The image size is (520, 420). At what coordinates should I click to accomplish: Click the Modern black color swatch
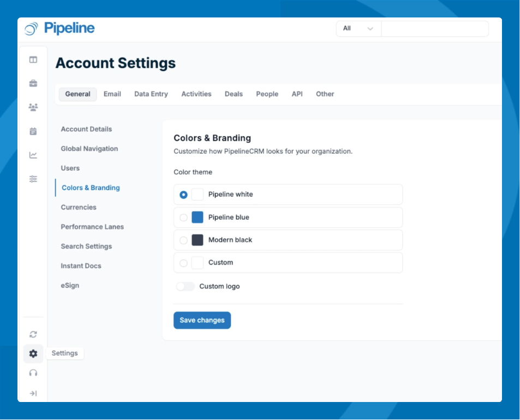pyautogui.click(x=198, y=240)
